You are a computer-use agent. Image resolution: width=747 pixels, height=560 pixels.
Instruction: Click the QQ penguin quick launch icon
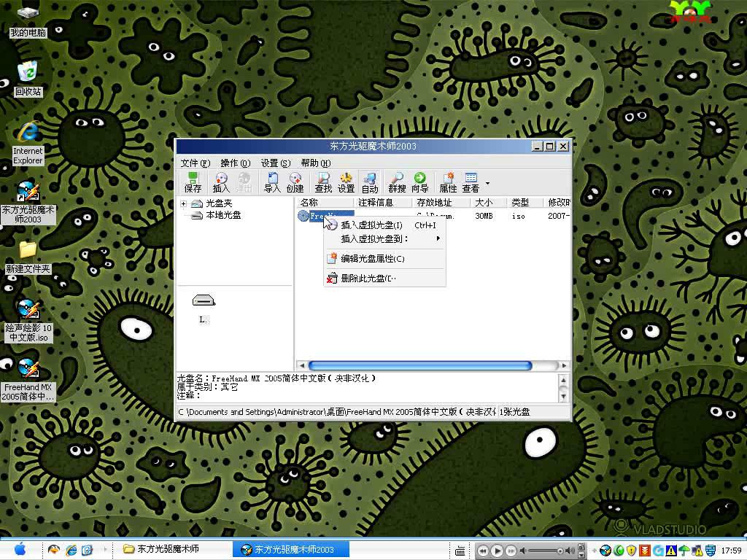[54, 550]
